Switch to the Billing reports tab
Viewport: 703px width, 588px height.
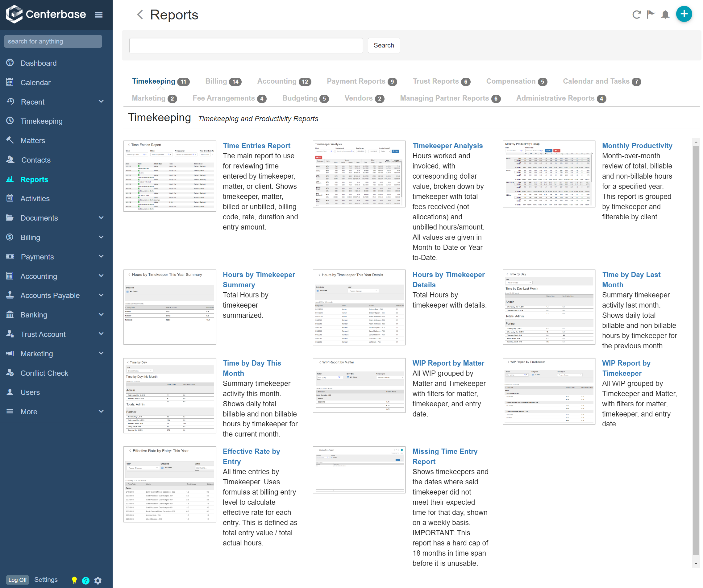(x=216, y=81)
